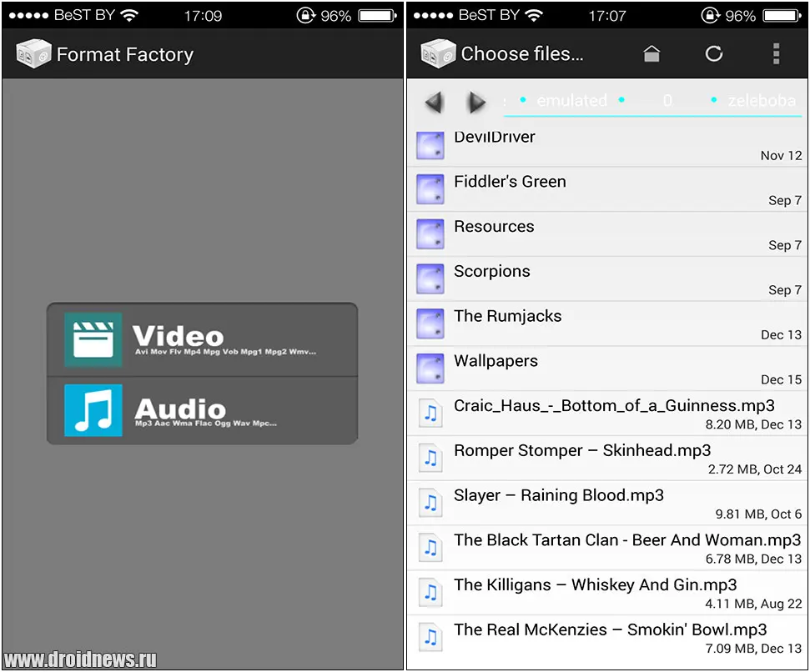Open the Audio conversion option
Image resolution: width=810 pixels, height=672 pixels.
point(202,410)
